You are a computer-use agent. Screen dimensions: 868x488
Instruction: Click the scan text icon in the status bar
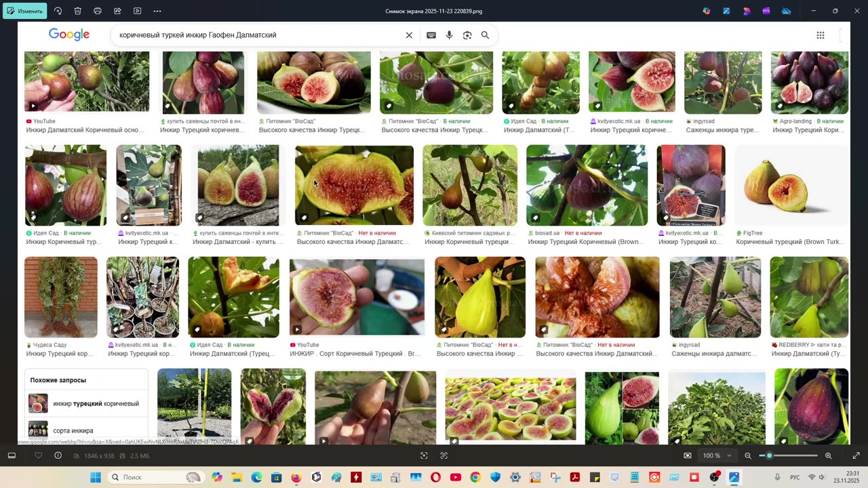444,455
